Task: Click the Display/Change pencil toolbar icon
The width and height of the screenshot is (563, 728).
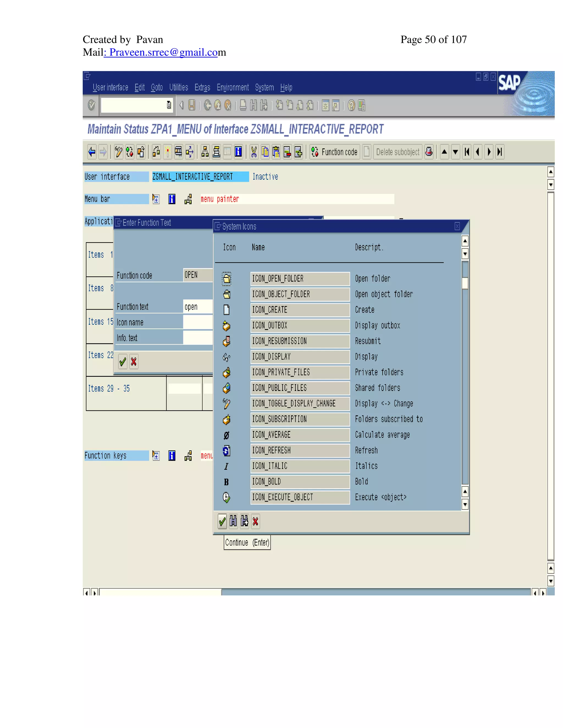Action: click(118, 152)
